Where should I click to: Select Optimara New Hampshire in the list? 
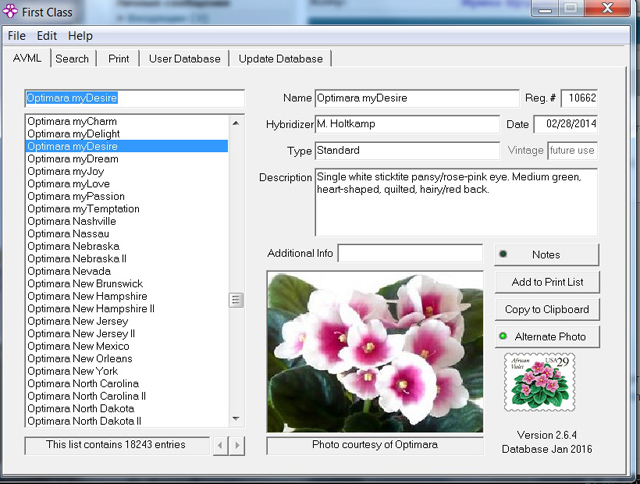pyautogui.click(x=127, y=296)
